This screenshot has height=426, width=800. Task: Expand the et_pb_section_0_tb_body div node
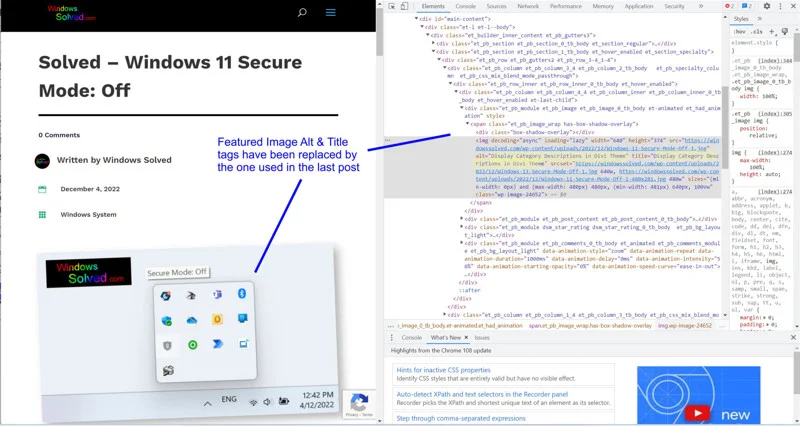[433, 43]
